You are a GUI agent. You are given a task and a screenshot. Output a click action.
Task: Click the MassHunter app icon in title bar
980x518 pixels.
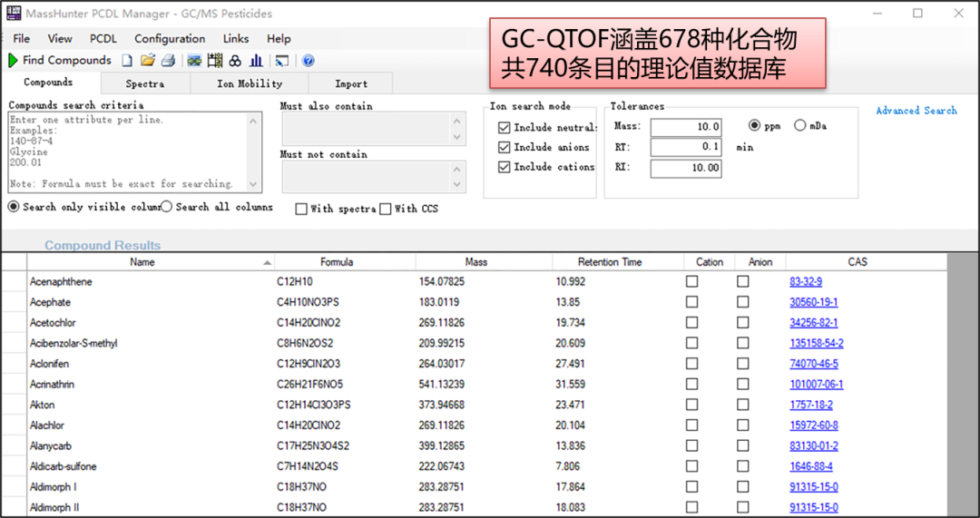(13, 13)
